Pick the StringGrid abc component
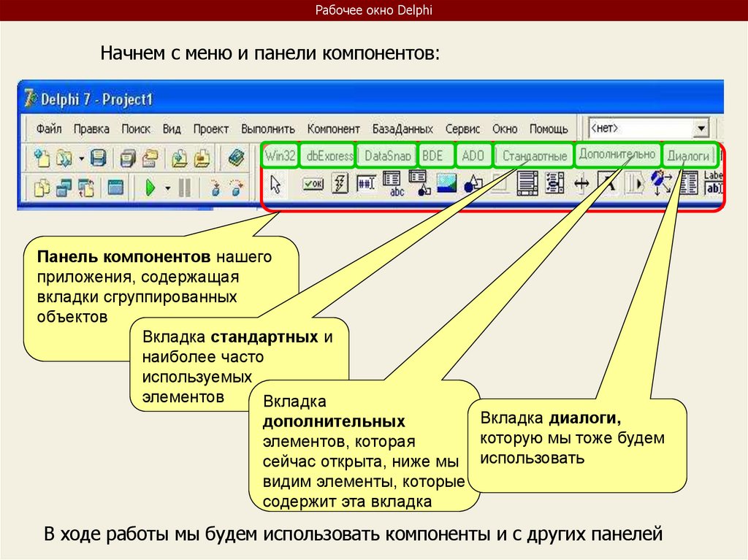 (394, 184)
